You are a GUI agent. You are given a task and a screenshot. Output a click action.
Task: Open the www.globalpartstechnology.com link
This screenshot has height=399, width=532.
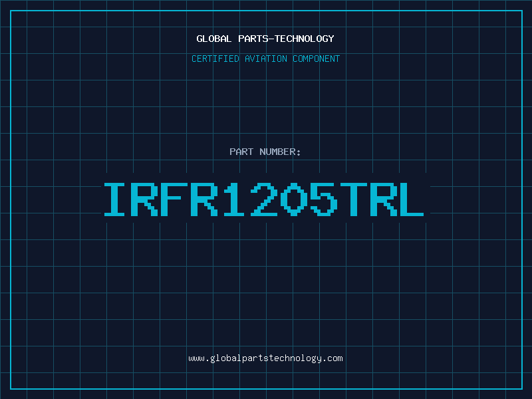pos(265,358)
